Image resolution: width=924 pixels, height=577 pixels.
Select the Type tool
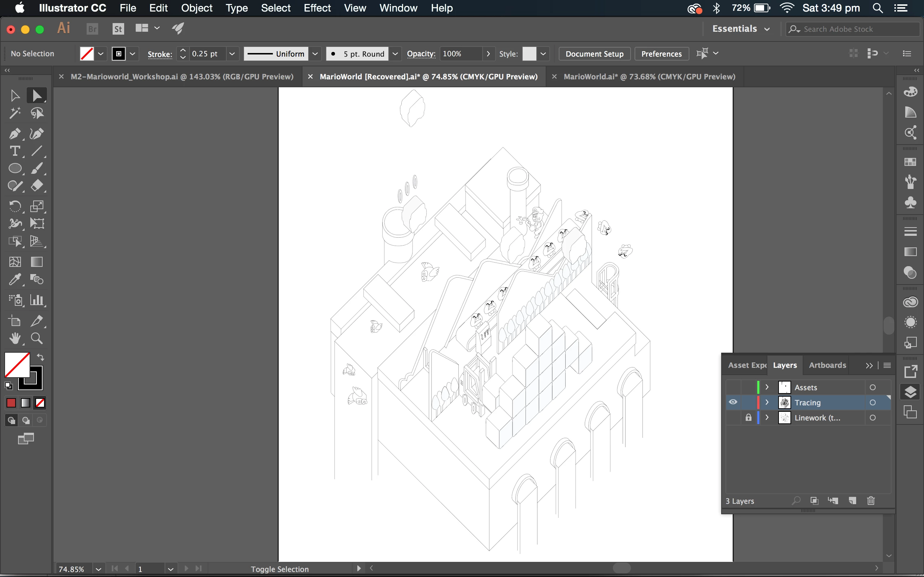click(x=14, y=151)
